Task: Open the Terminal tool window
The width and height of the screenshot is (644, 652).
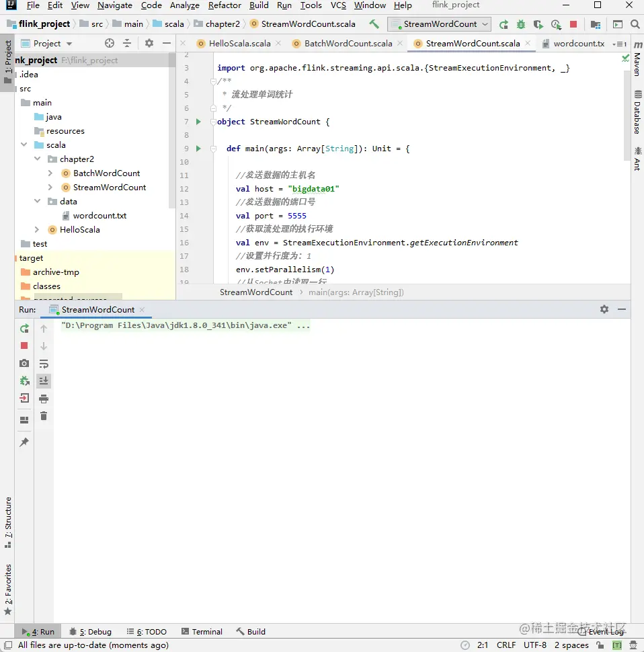Action: [x=202, y=632]
